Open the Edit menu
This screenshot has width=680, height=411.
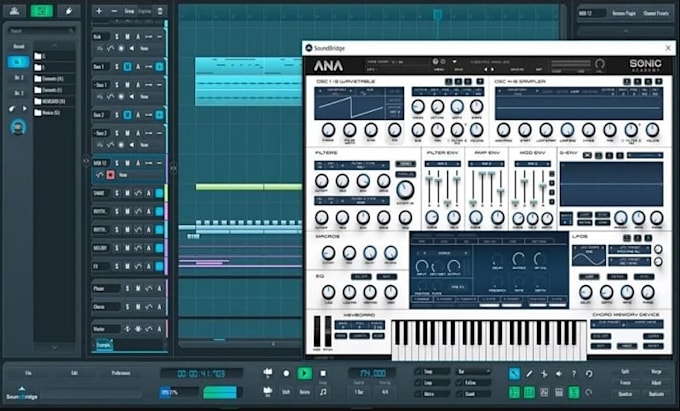(74, 373)
